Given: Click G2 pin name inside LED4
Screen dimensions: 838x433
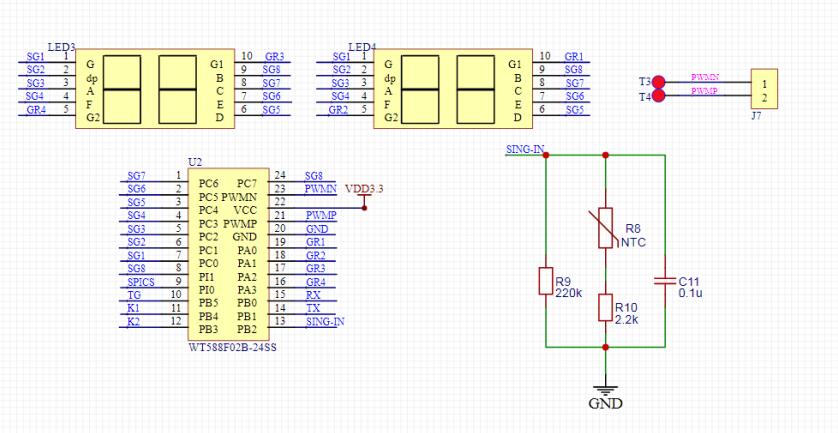Looking at the screenshot, I should coord(391,118).
